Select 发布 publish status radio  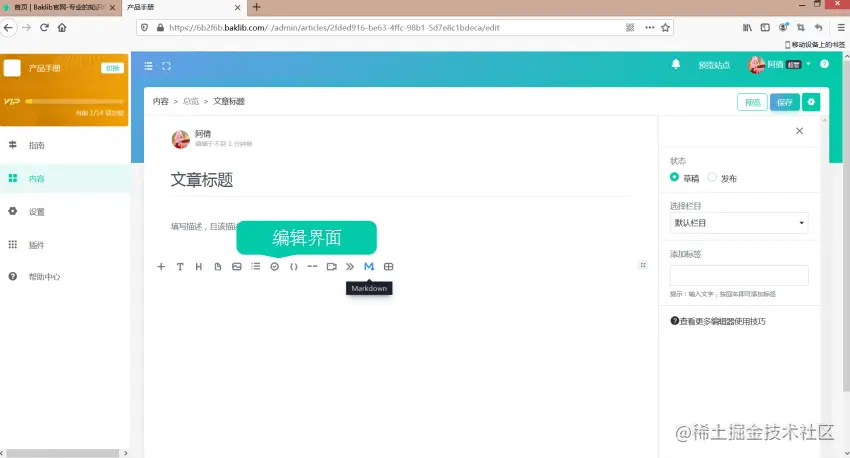click(x=712, y=177)
